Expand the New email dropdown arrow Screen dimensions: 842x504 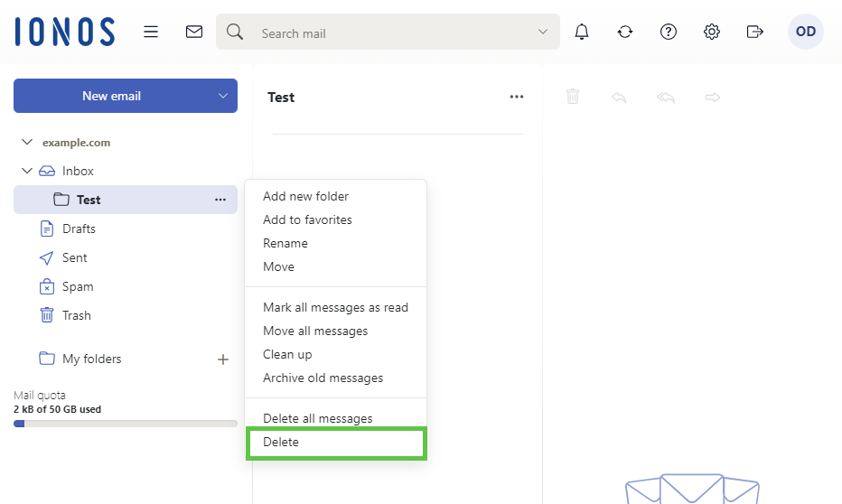click(223, 96)
